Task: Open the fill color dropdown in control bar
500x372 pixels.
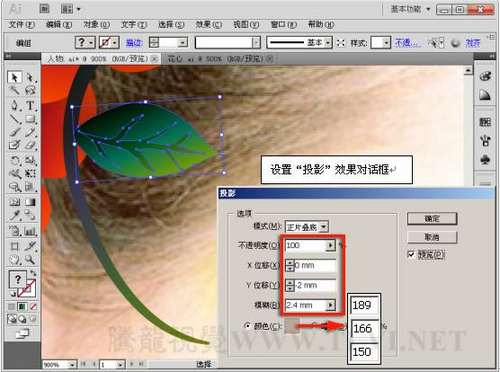Action: click(x=91, y=43)
